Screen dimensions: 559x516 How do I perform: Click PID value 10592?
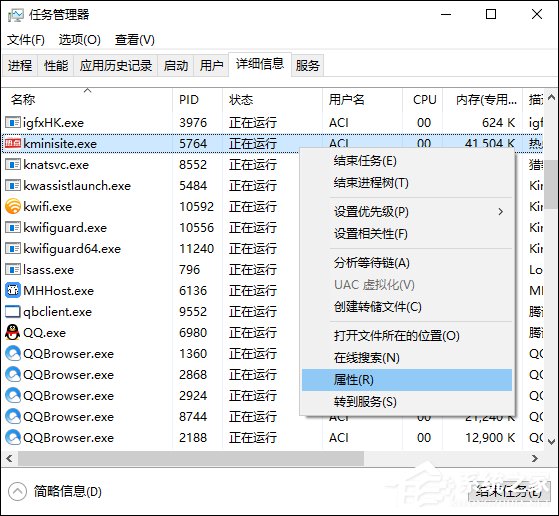click(x=196, y=207)
